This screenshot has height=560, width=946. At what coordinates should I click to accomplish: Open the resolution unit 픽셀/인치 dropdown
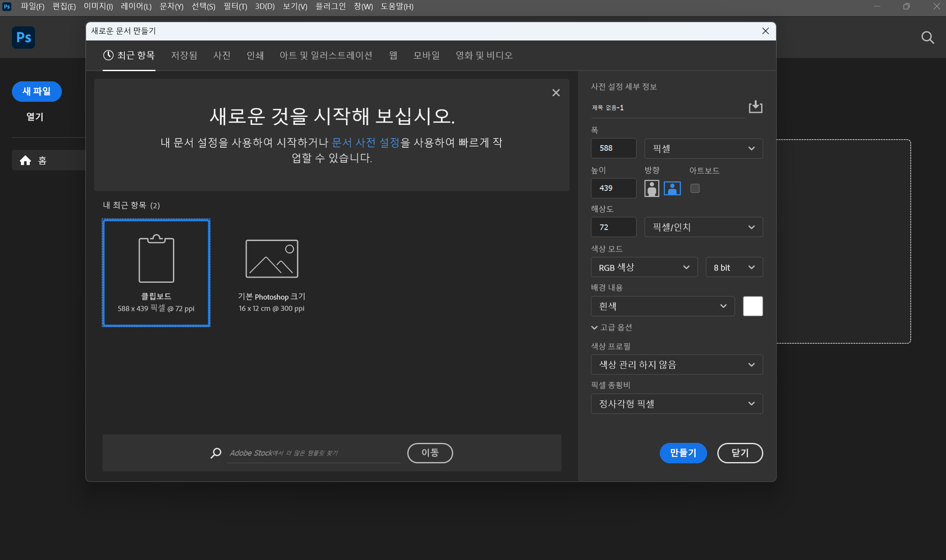[x=703, y=227]
